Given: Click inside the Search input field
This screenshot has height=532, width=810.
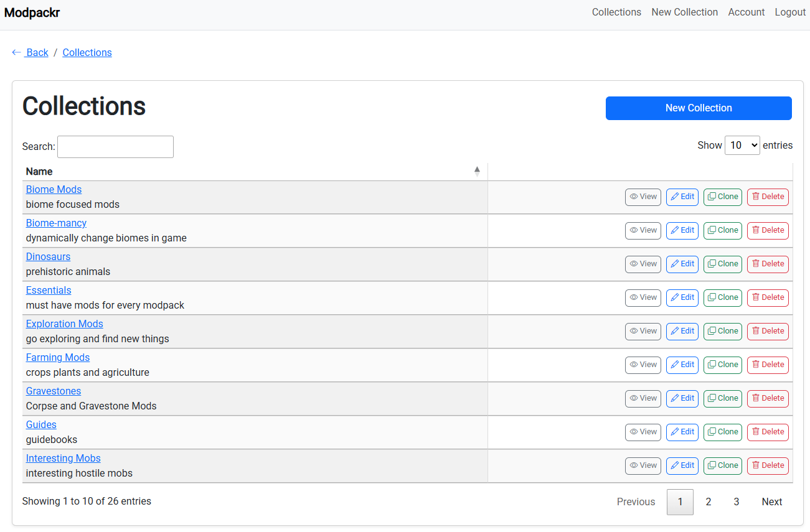Looking at the screenshot, I should point(115,146).
